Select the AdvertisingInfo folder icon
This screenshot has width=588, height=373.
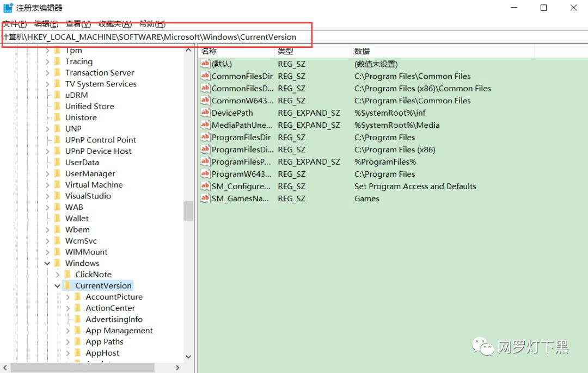tap(78, 320)
